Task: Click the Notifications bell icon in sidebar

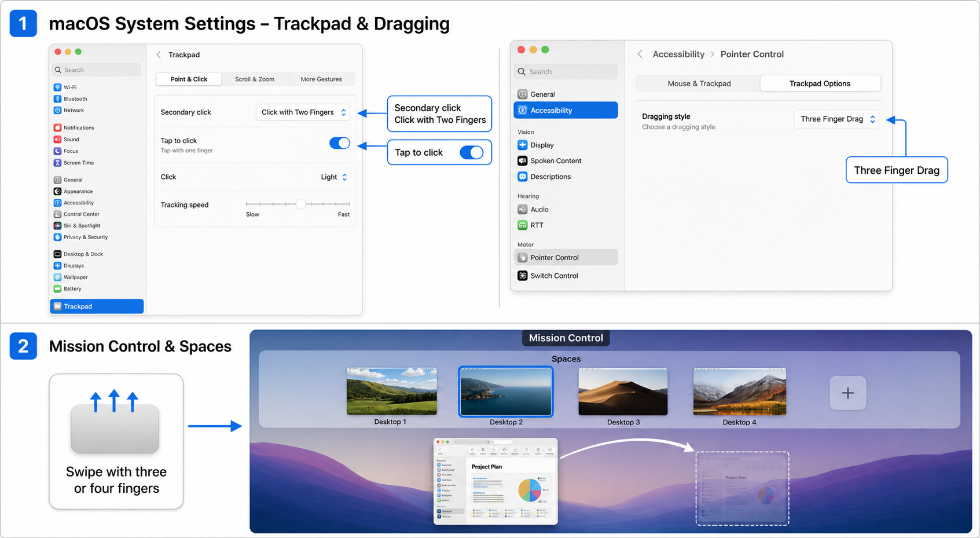Action: (x=57, y=127)
